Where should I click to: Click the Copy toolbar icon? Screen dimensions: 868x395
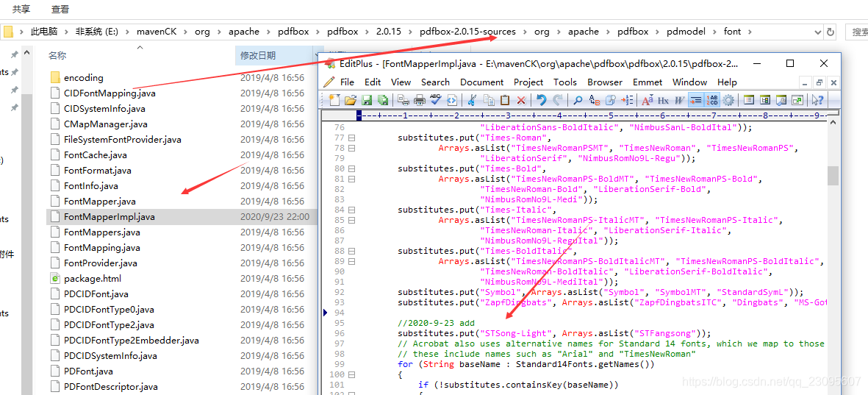click(489, 100)
